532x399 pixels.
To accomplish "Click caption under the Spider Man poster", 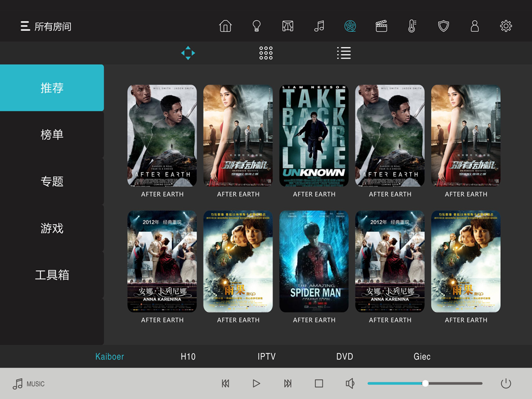I will point(314,320).
